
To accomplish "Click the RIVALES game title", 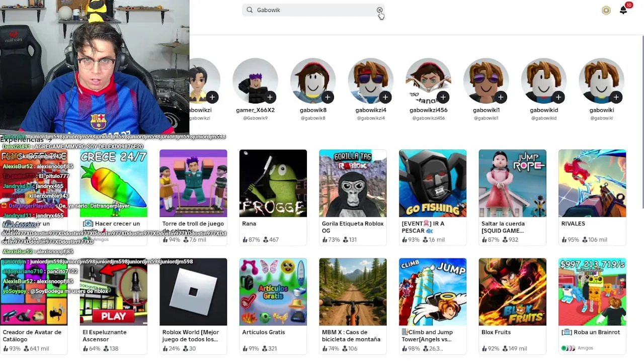I will coord(573,224).
